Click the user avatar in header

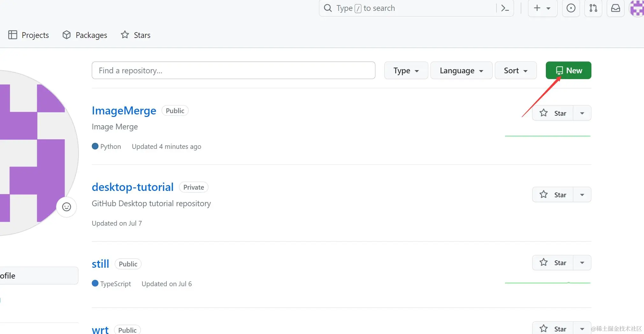pos(637,8)
